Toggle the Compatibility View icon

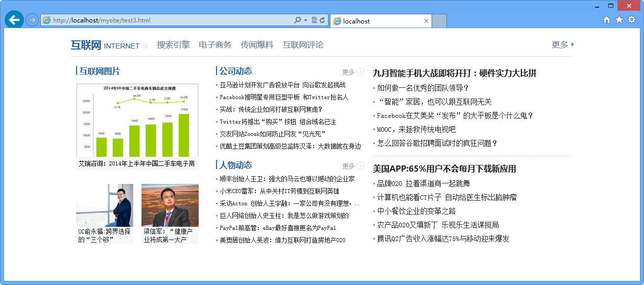coord(314,20)
